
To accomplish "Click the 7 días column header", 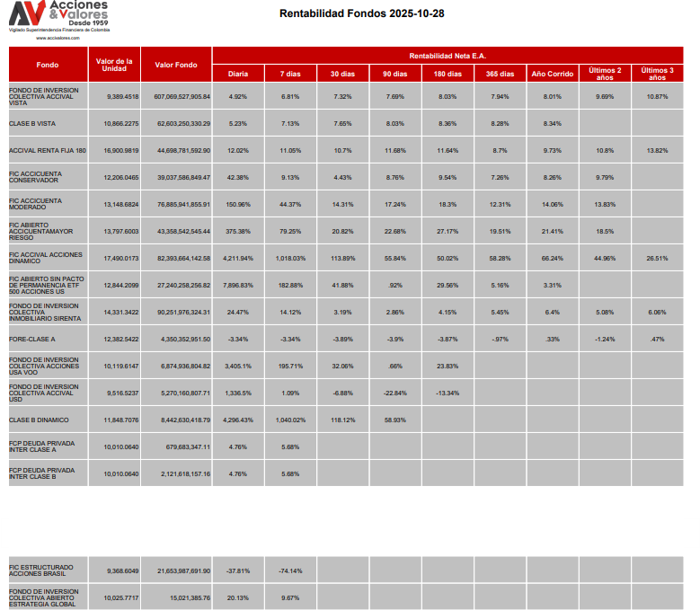I will click(x=289, y=74).
